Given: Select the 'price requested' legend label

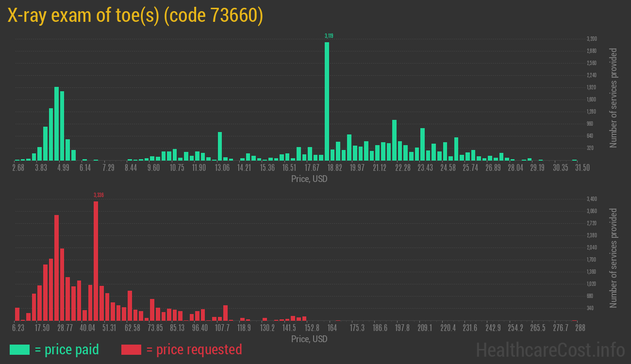Looking at the screenshot, I should [194, 349].
